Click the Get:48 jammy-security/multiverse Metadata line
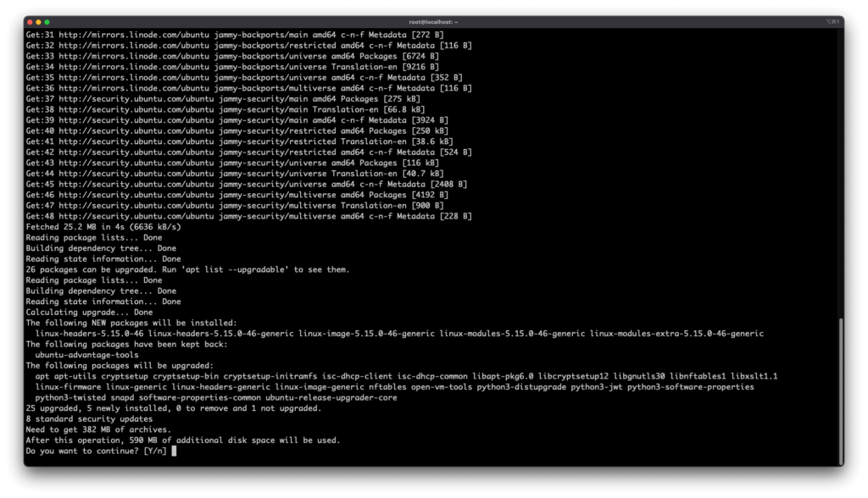This screenshot has height=498, width=868. [249, 216]
